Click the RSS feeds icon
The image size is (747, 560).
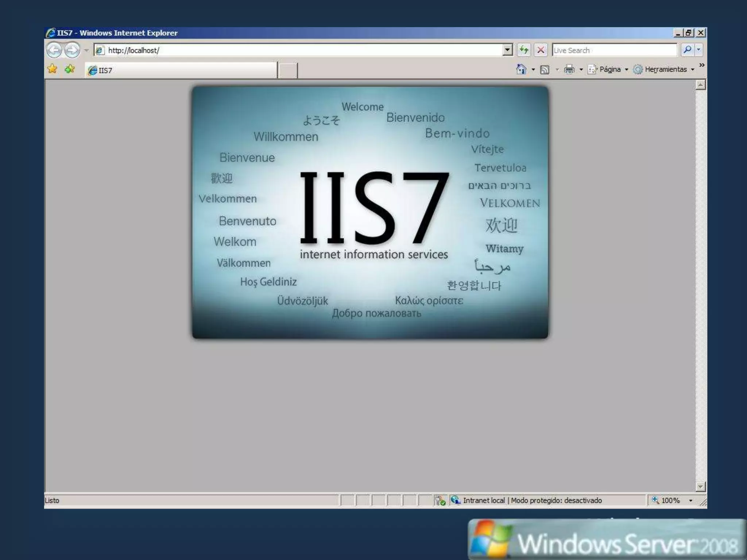click(545, 69)
